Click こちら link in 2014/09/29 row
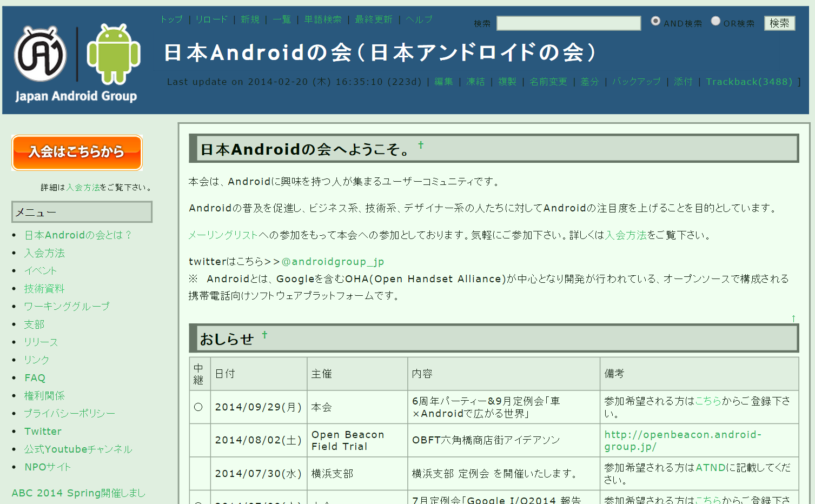 click(708, 401)
